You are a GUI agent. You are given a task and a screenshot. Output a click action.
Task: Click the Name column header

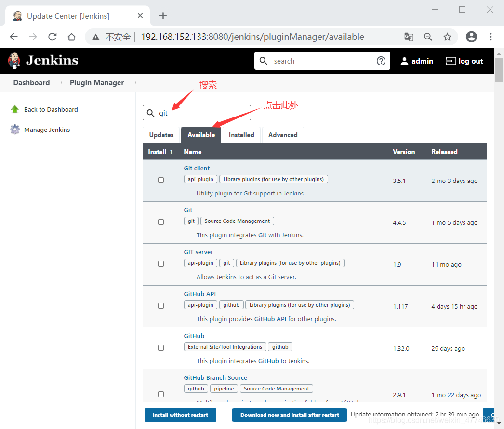193,152
